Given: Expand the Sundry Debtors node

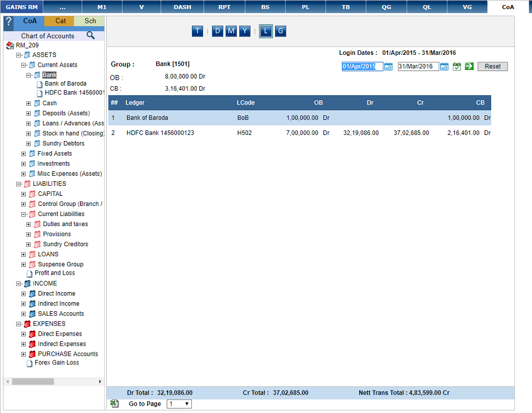Looking at the screenshot, I should click(x=29, y=144).
